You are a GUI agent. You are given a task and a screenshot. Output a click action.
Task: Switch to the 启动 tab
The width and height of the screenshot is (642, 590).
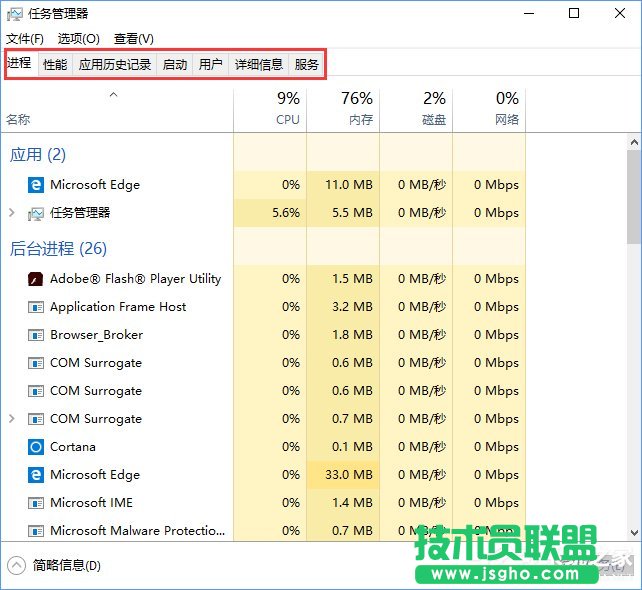[175, 64]
